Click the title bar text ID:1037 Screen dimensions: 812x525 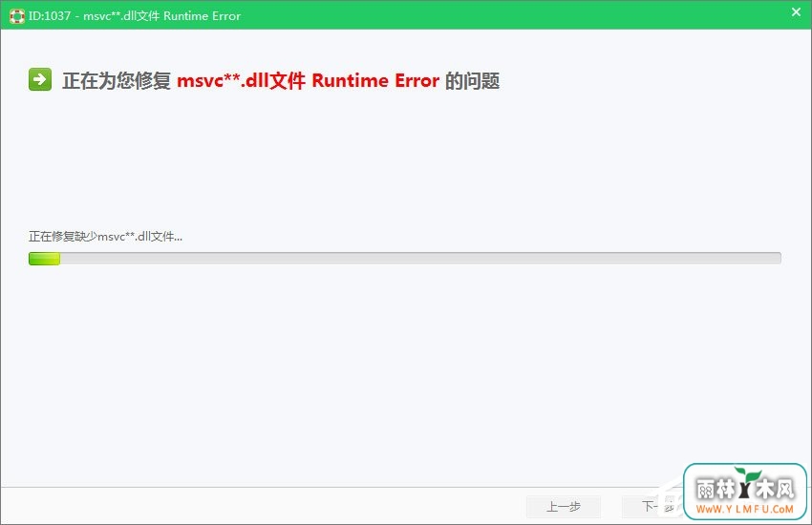click(49, 16)
